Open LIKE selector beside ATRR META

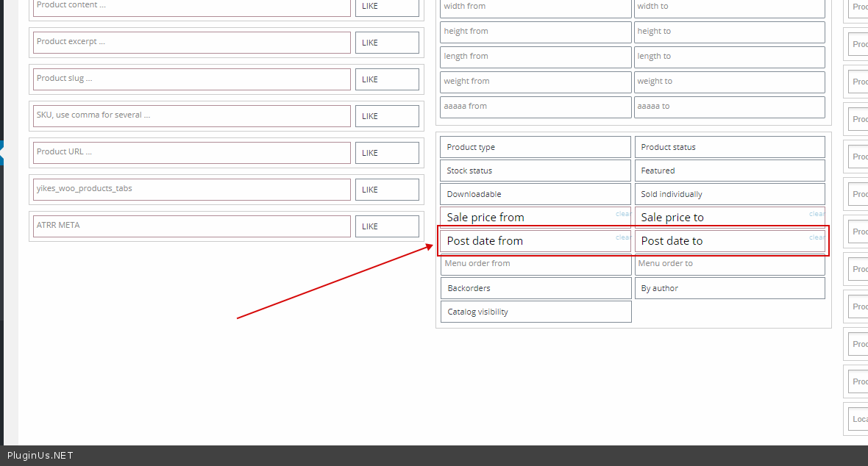[x=387, y=226]
